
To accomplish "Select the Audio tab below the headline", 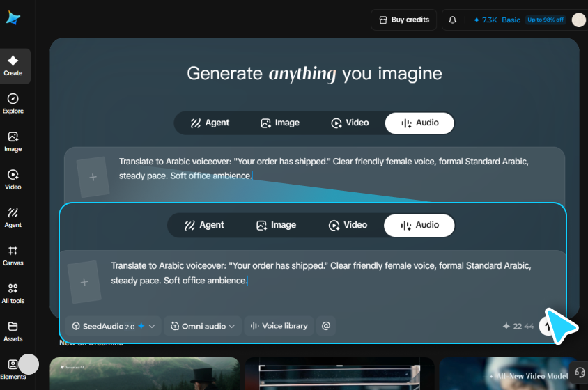I will [x=419, y=123].
